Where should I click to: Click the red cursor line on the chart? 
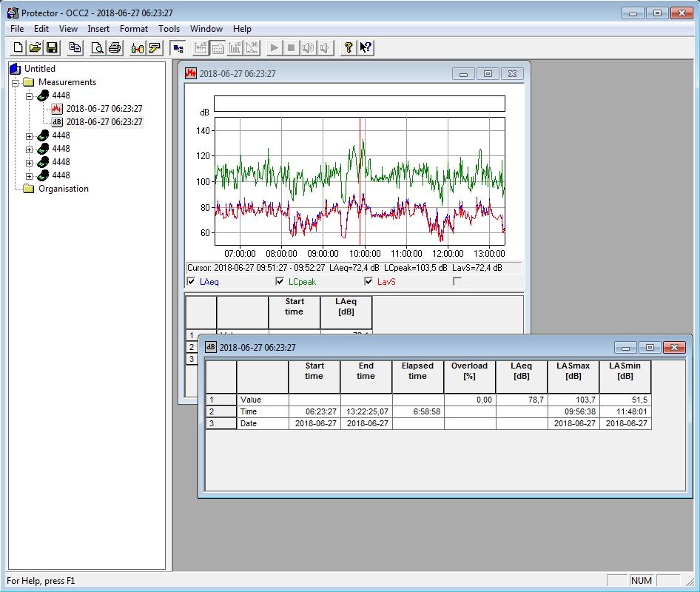(360, 181)
